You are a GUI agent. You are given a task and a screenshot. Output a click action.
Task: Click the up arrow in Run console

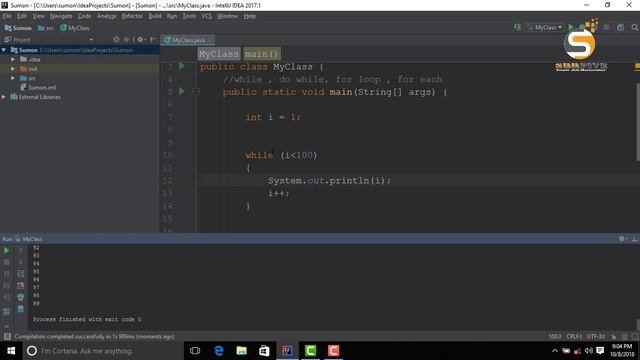[x=20, y=250]
